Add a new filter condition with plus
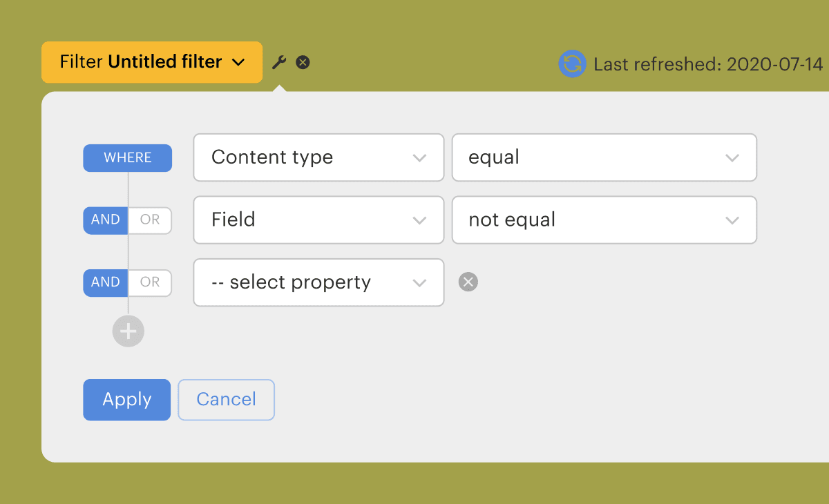The image size is (829, 504). point(128,331)
